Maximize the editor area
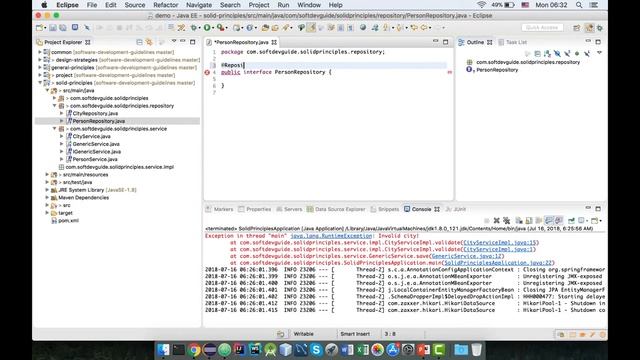 coord(446,42)
